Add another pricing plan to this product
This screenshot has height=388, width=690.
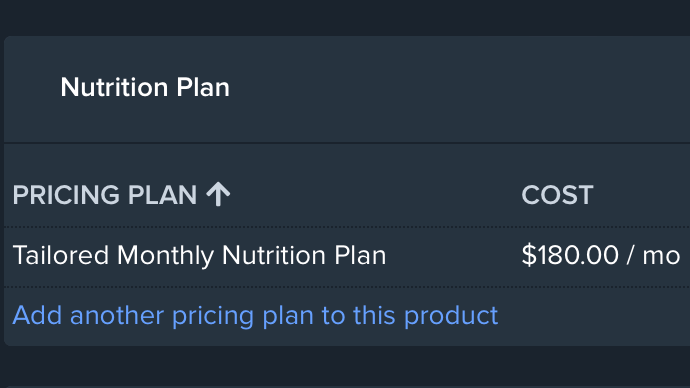tap(255, 315)
